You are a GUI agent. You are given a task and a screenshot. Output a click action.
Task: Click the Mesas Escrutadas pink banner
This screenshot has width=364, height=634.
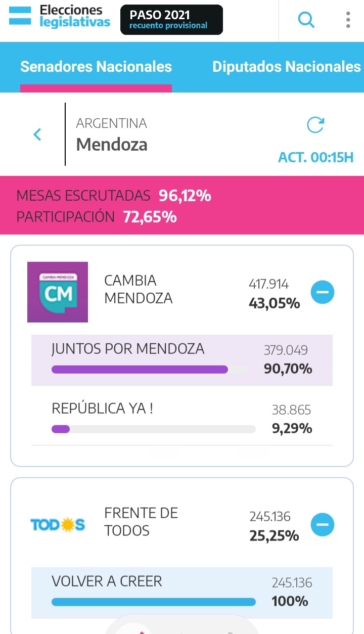tap(182, 205)
